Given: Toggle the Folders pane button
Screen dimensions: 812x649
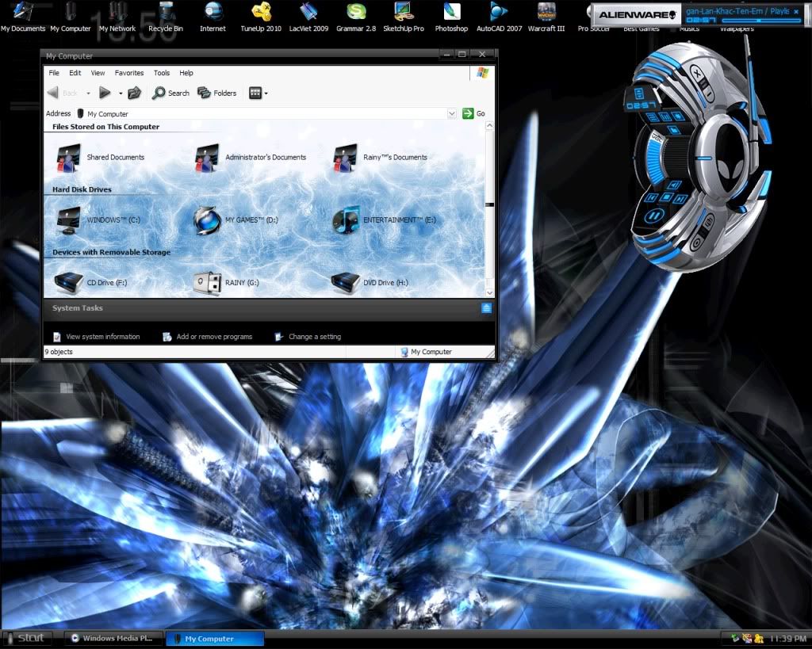Looking at the screenshot, I should [217, 94].
